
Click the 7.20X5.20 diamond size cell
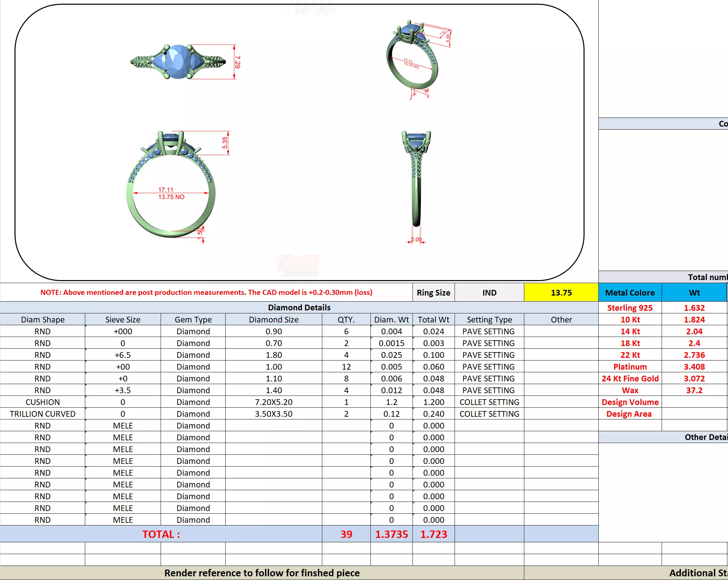click(273, 402)
